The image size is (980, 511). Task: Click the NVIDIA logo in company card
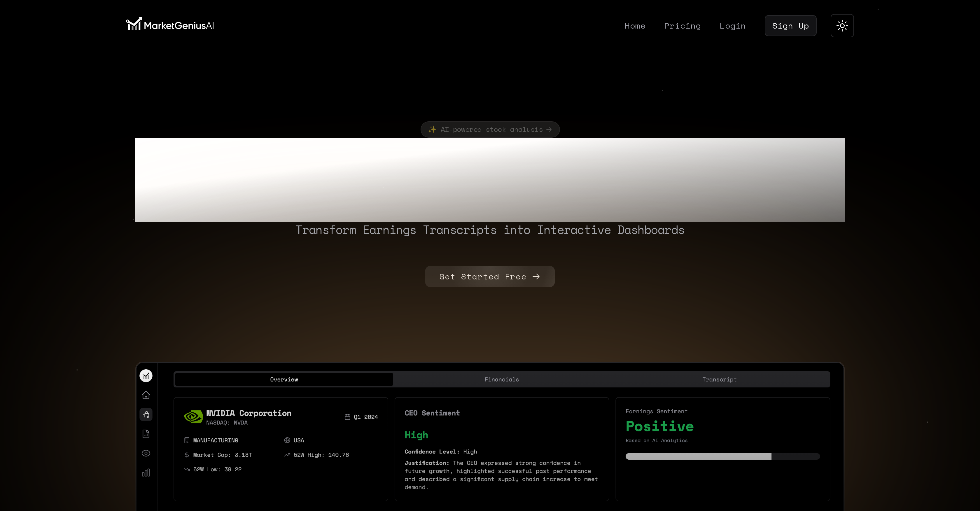(193, 417)
